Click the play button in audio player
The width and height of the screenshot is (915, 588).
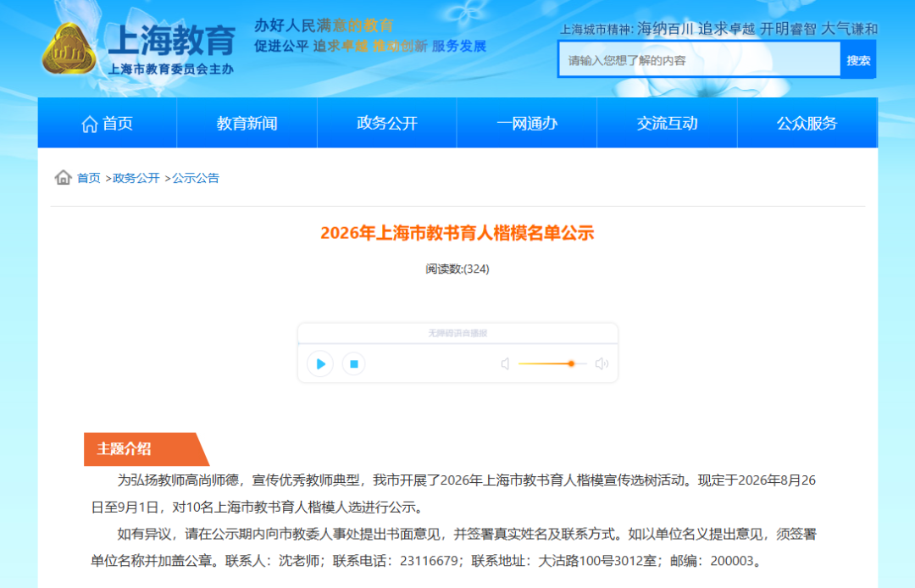(319, 364)
